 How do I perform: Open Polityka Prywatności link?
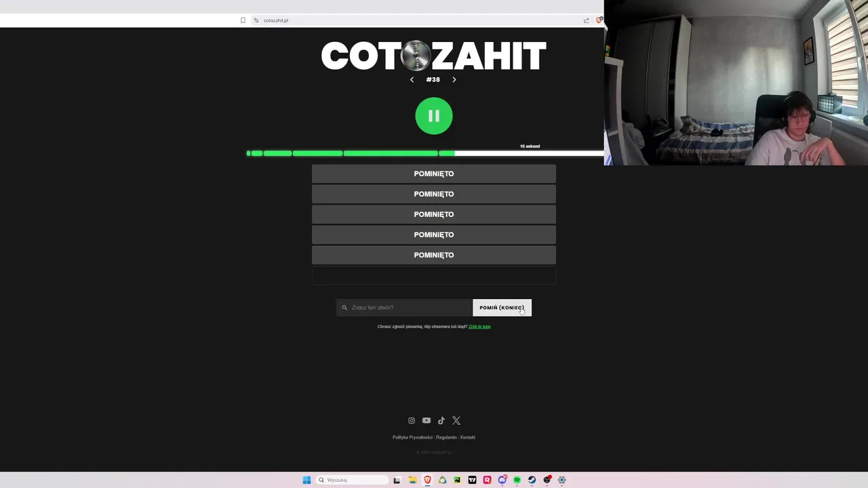[412, 437]
